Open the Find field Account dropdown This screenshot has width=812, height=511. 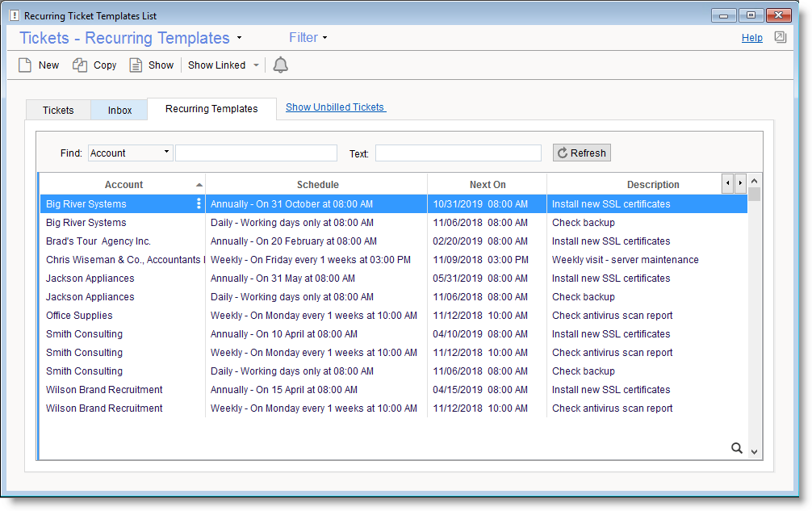[130, 153]
